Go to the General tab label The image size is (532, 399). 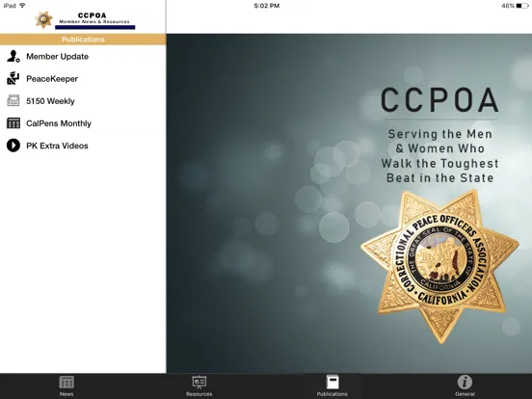pos(465,394)
